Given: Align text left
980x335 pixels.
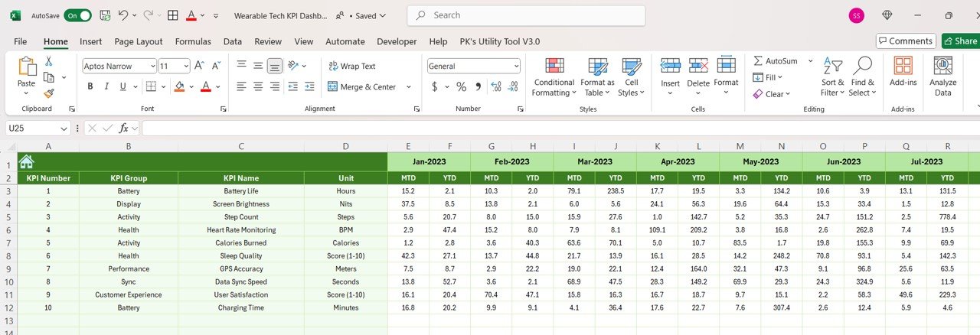Looking at the screenshot, I should (x=241, y=86).
